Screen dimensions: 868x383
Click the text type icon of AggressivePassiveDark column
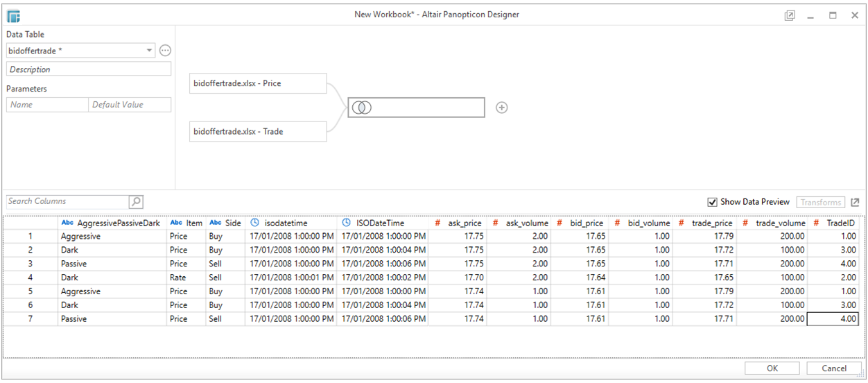[67, 223]
